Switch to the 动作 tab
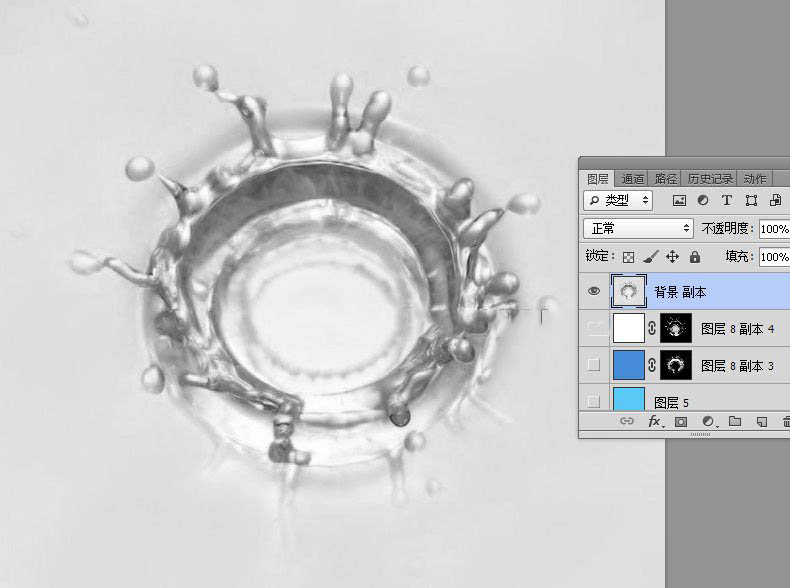790x588 pixels. pyautogui.click(x=755, y=179)
